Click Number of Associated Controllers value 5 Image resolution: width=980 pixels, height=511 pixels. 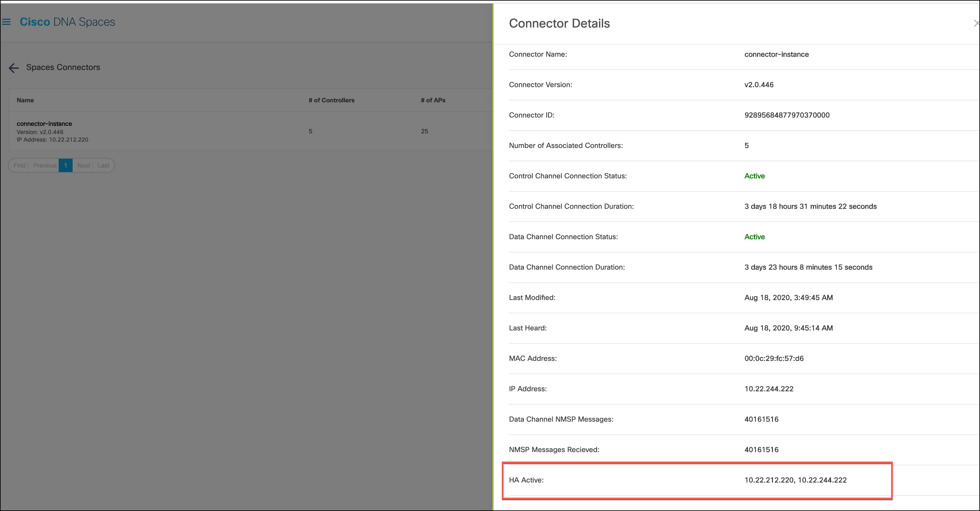point(746,146)
